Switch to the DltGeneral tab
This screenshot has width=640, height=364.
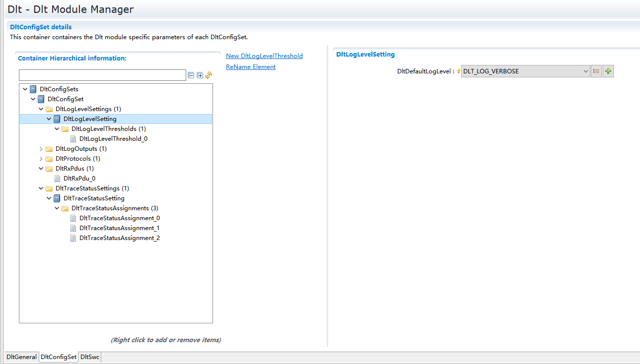pos(21,357)
